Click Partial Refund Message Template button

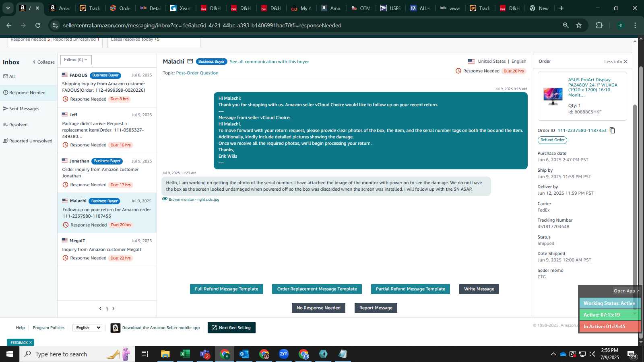click(x=411, y=289)
